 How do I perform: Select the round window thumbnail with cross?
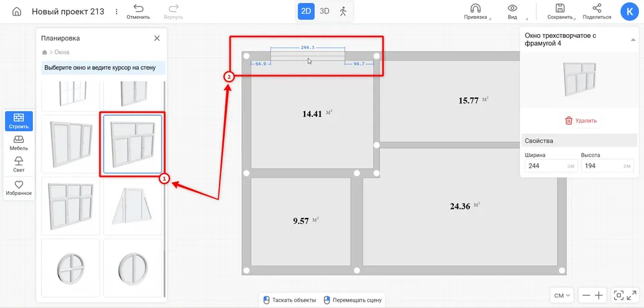pos(70,267)
